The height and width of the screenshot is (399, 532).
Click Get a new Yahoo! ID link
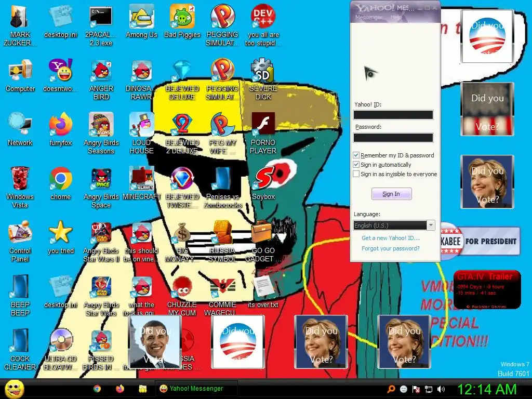[x=391, y=238]
